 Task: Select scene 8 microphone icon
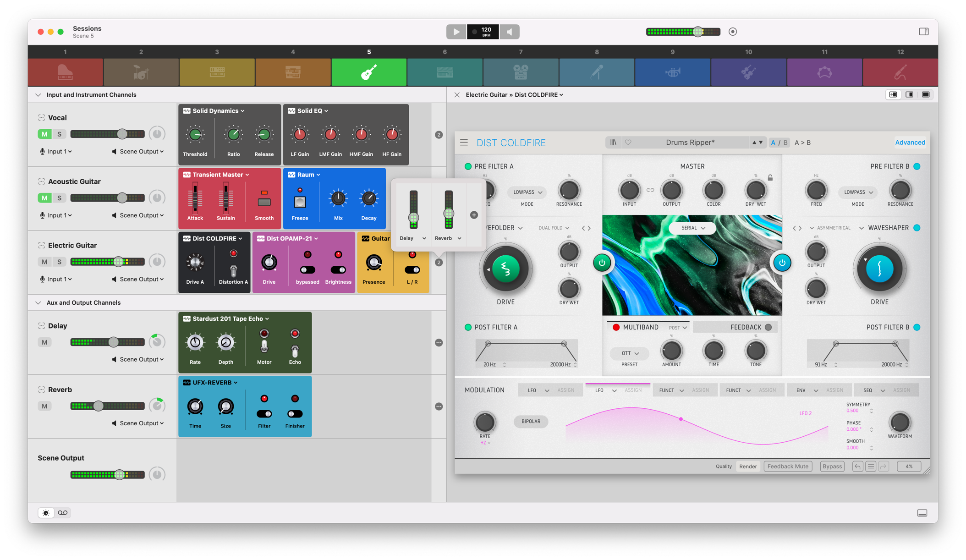pos(597,72)
